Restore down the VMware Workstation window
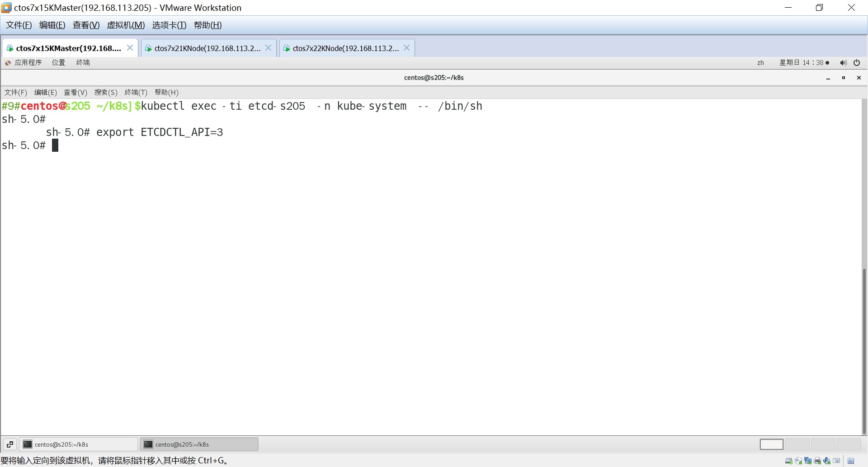The height and width of the screenshot is (467, 868). (819, 8)
